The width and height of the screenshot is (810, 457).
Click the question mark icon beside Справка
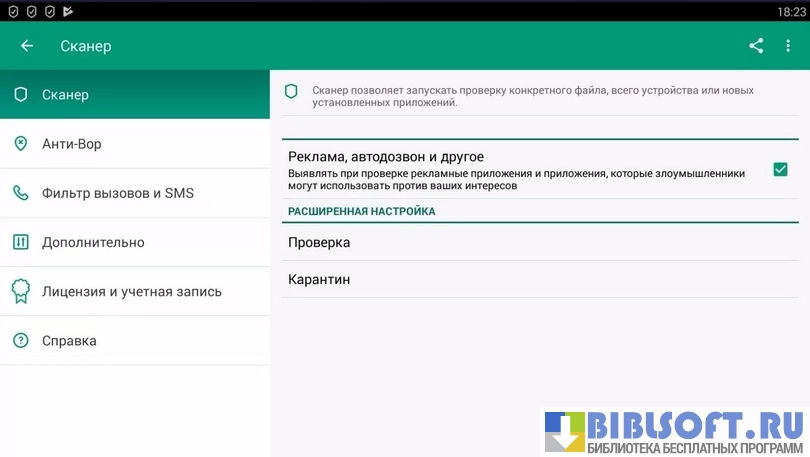(x=20, y=341)
